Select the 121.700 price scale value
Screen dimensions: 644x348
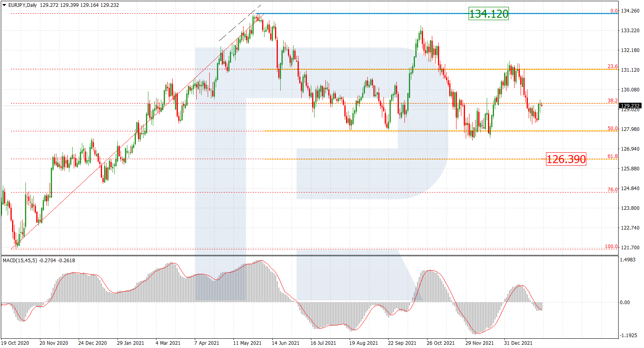click(630, 248)
